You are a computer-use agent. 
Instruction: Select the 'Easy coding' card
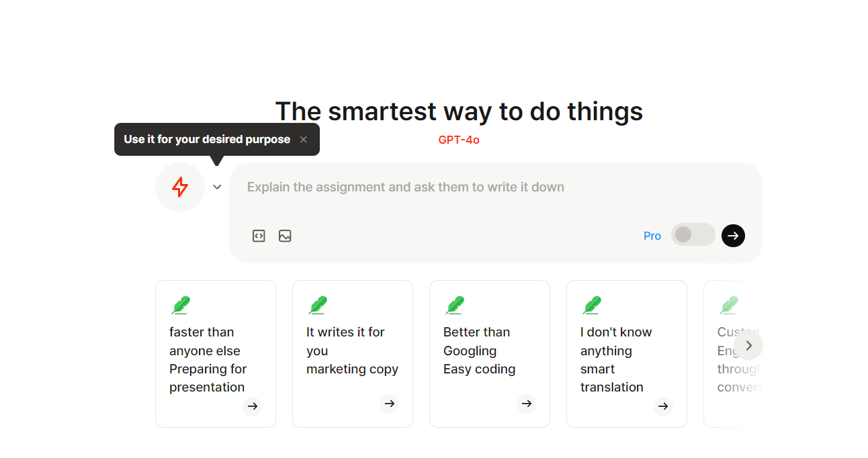(x=489, y=353)
